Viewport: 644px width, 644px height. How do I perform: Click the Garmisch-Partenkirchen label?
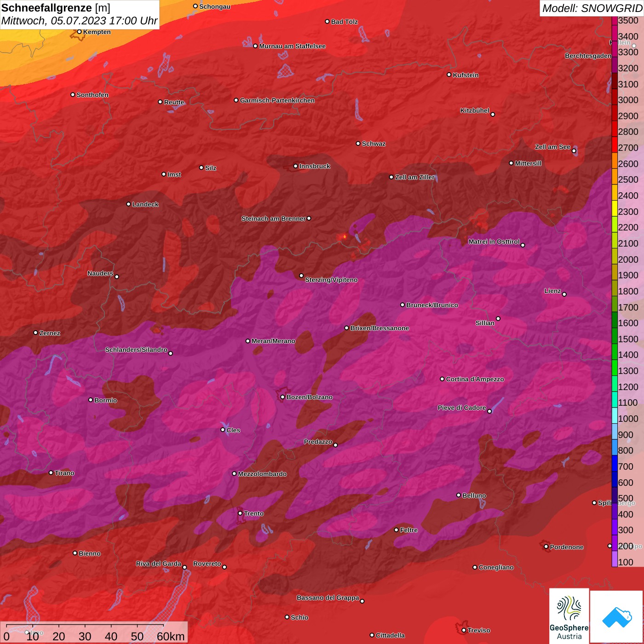click(277, 100)
